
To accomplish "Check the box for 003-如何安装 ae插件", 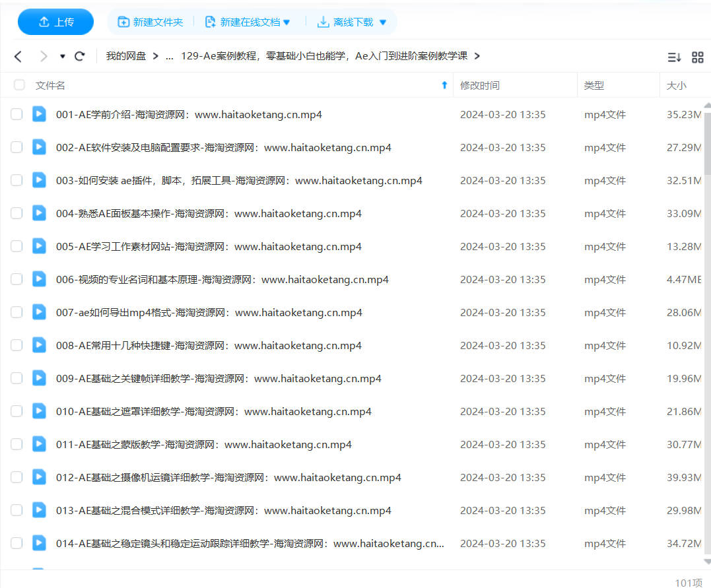I will tap(17, 180).
